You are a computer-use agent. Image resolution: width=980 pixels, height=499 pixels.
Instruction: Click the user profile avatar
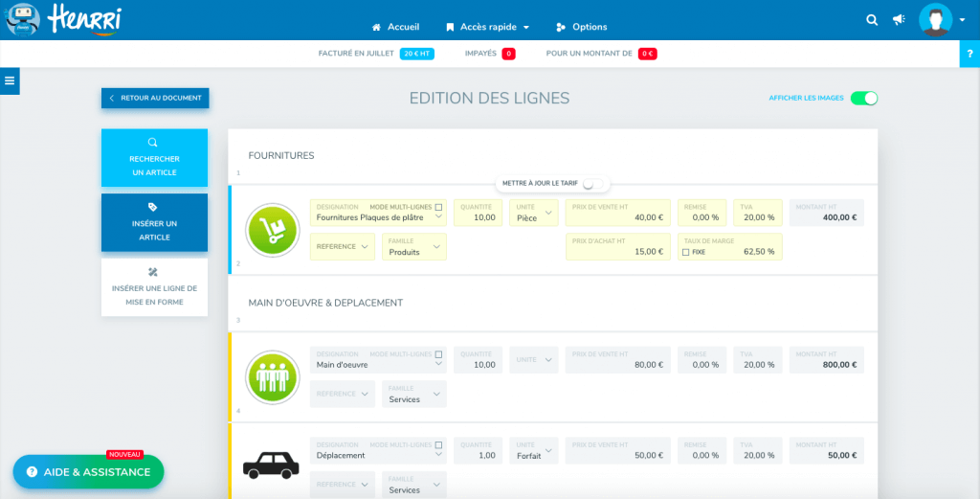[935, 20]
